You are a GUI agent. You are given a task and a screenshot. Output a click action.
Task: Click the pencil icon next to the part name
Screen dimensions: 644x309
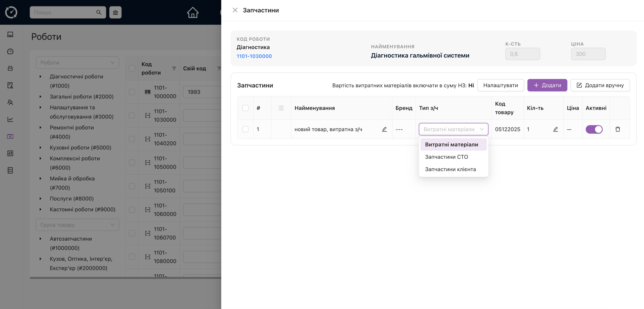[384, 129]
